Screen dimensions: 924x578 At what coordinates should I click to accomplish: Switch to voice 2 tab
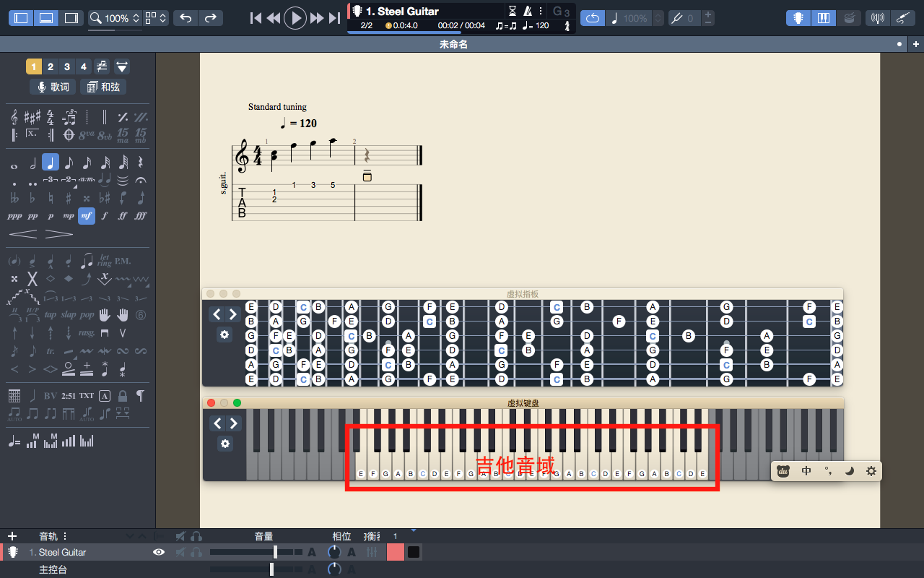point(51,67)
